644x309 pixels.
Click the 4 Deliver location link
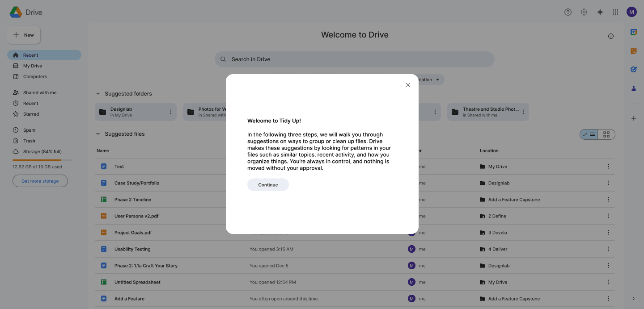[494, 249]
